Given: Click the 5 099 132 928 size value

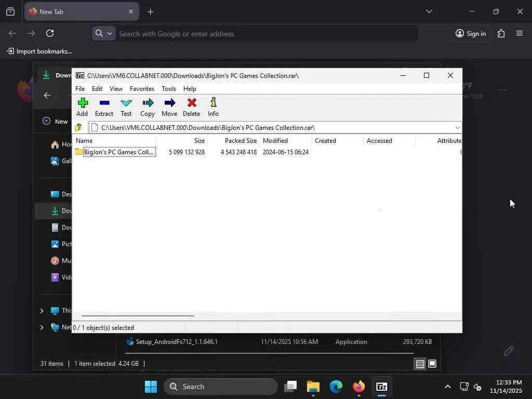Looking at the screenshot, I should [x=187, y=152].
